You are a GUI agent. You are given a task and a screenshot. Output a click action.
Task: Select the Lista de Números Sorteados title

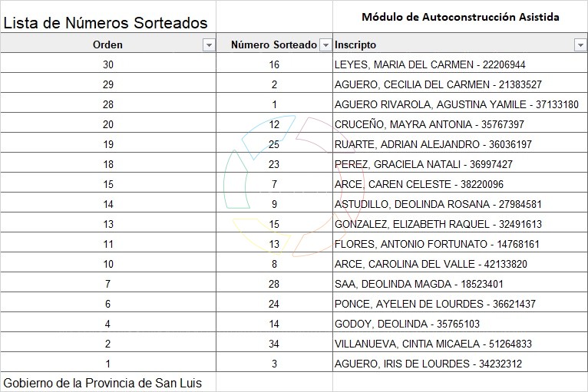(106, 24)
